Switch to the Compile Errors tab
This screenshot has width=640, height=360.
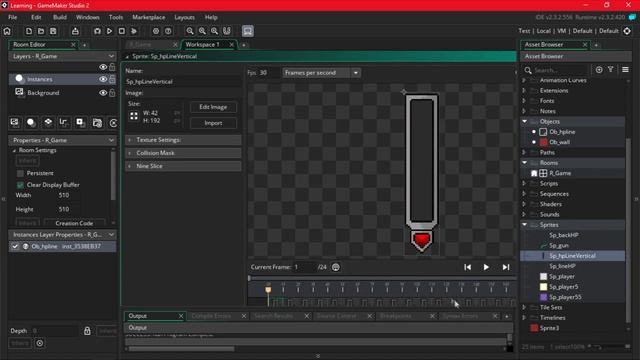[211, 316]
